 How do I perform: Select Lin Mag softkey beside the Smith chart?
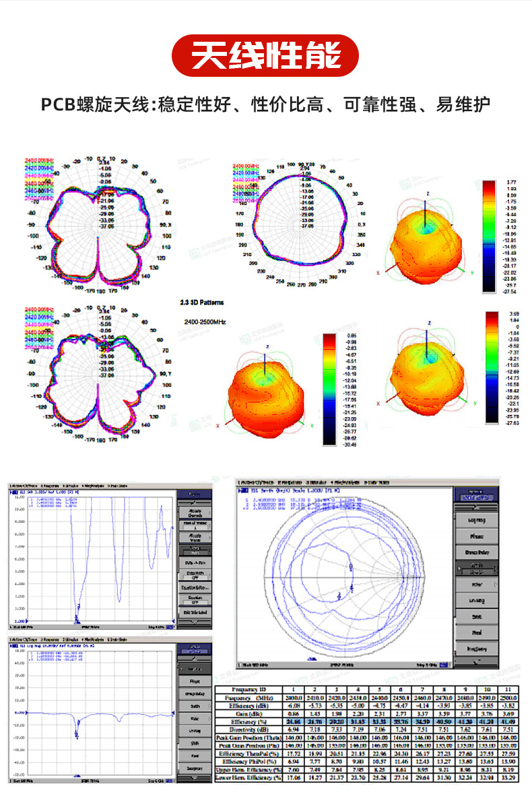pyautogui.click(x=477, y=600)
